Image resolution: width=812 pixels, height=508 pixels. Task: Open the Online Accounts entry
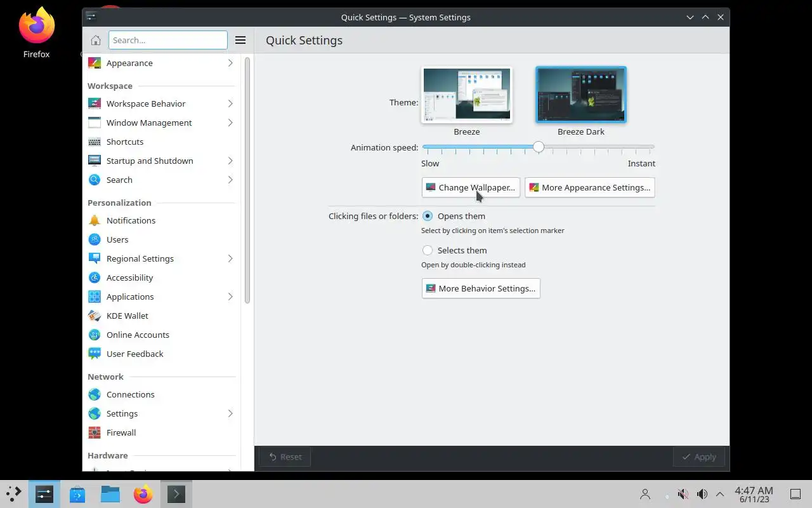[161, 335]
